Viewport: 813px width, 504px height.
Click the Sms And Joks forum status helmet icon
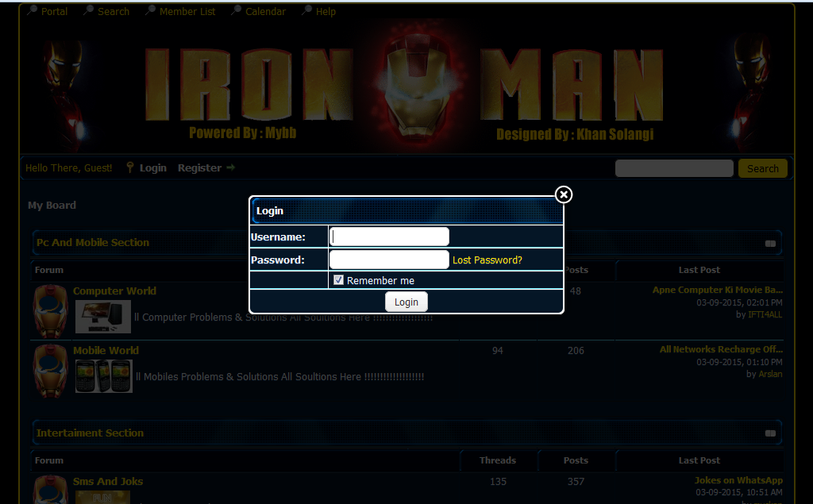50,490
